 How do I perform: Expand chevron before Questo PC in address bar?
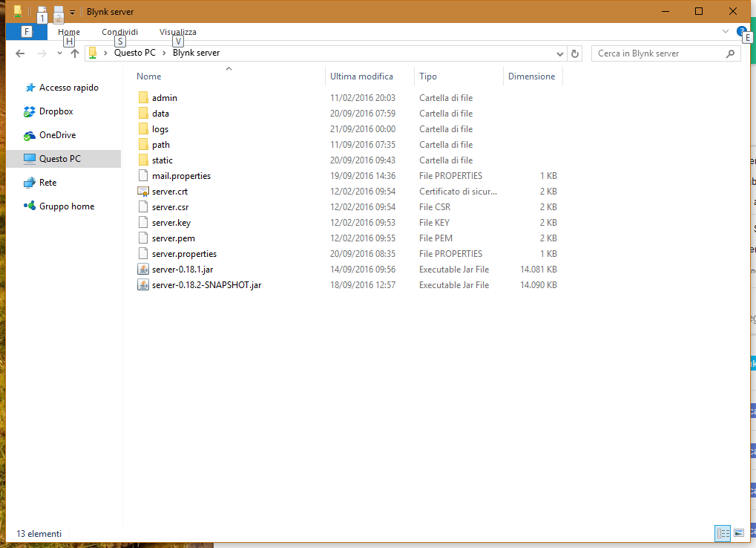coord(105,53)
